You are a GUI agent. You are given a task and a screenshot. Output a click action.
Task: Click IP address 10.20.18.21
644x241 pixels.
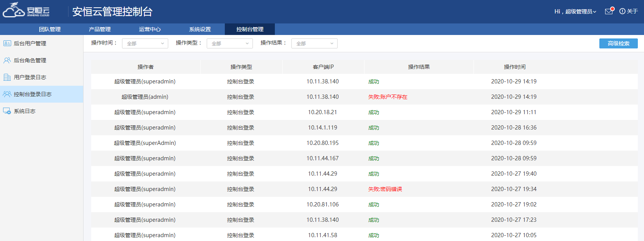[x=323, y=112]
